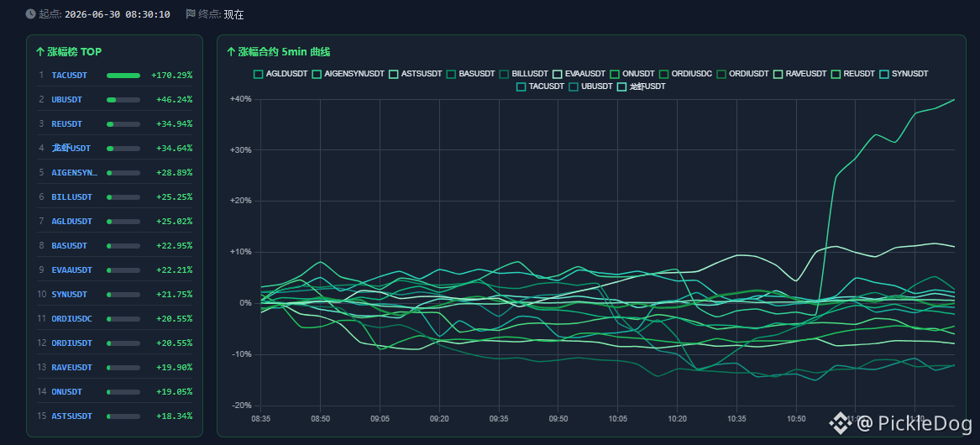The image size is (980, 445).
Task: Open TACUSDT in the gainers list
Action: pyautogui.click(x=69, y=75)
